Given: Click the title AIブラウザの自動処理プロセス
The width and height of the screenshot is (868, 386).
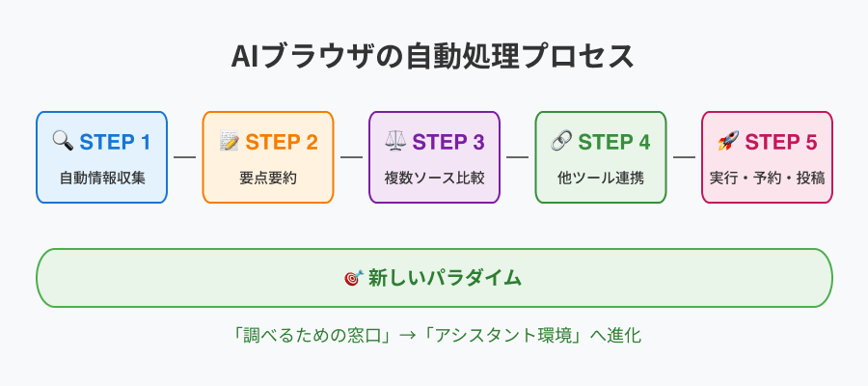Looking at the screenshot, I should click(432, 57).
